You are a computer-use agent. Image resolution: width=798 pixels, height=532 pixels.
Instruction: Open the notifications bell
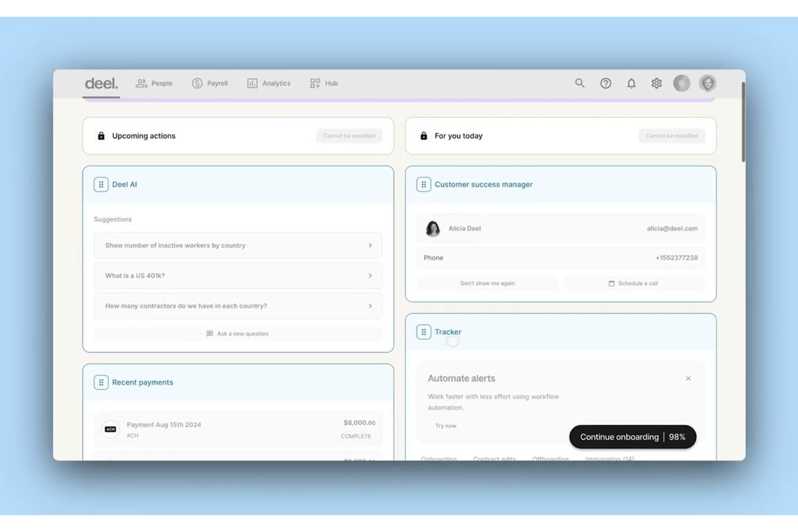[x=631, y=84]
